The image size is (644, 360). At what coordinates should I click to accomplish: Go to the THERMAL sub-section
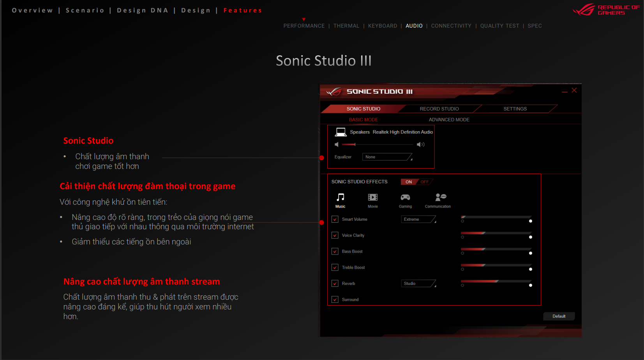[x=346, y=26]
